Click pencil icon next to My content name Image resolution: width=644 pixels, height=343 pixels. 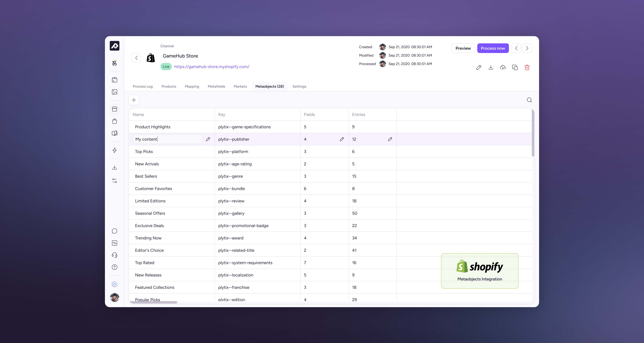point(208,139)
